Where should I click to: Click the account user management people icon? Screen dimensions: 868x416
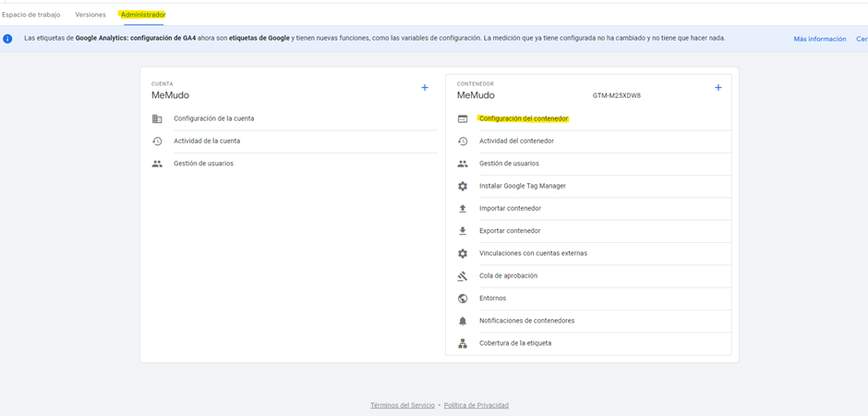point(157,164)
